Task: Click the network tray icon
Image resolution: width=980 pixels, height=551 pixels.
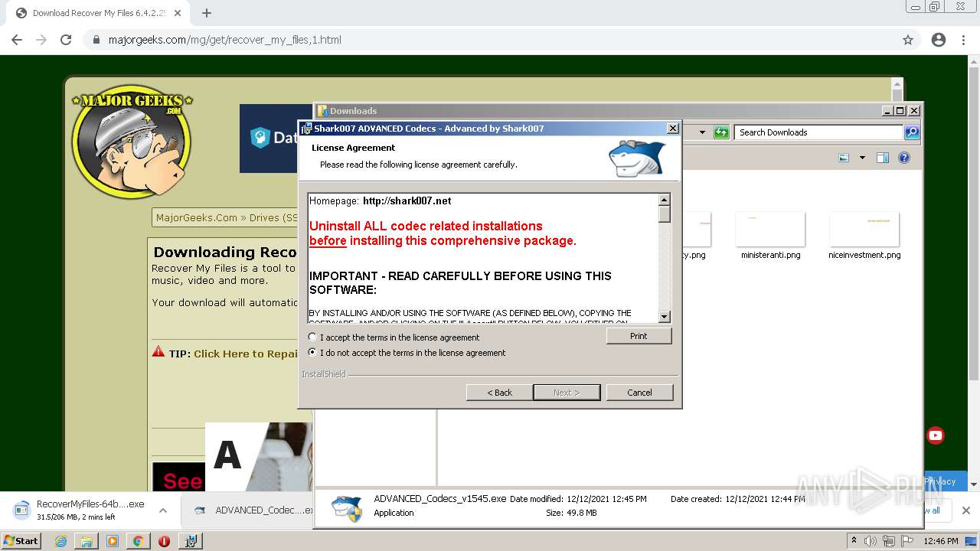Action: click(889, 541)
